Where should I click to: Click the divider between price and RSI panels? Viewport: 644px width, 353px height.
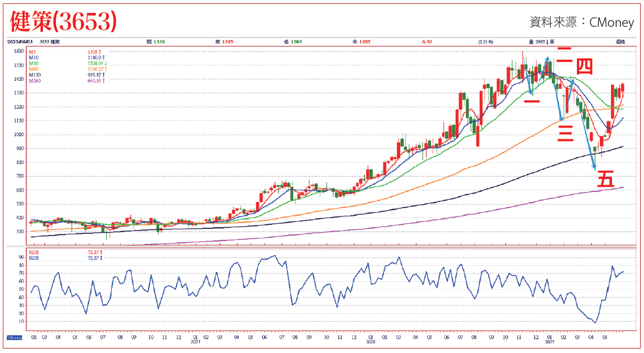[321, 246]
